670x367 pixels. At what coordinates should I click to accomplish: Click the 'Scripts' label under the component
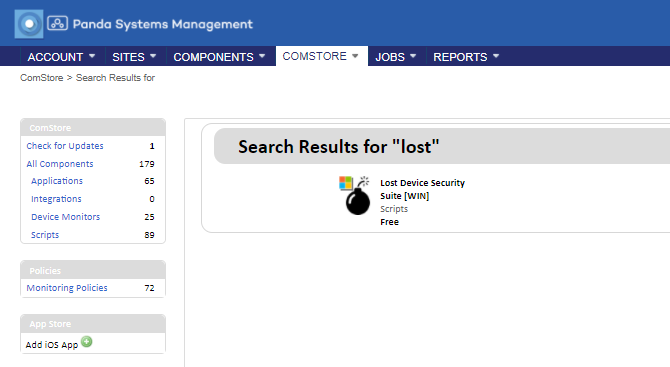click(394, 208)
